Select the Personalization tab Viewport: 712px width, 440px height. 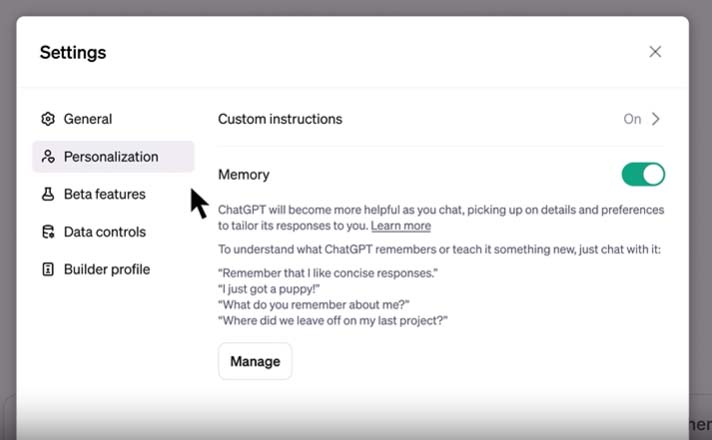tap(110, 157)
